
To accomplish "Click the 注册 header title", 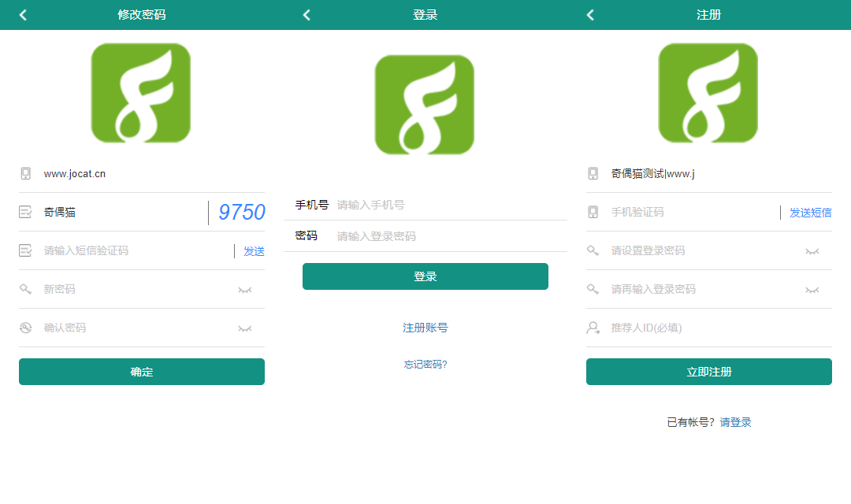I will (x=709, y=15).
